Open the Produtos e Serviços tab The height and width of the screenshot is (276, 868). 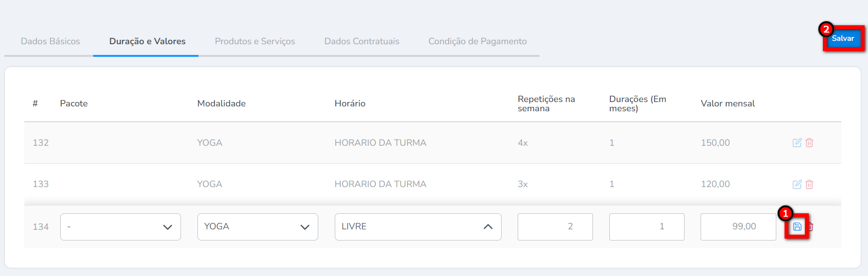tap(255, 41)
